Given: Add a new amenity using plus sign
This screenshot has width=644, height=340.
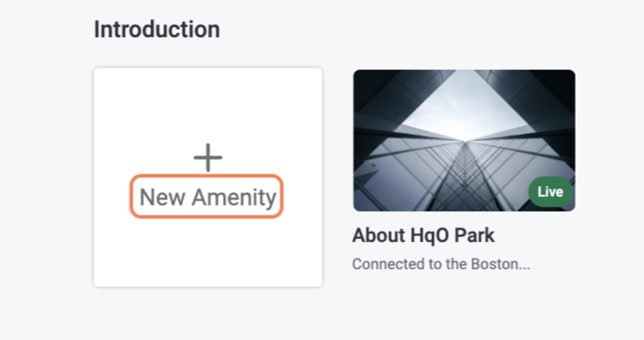Looking at the screenshot, I should coord(208,158).
